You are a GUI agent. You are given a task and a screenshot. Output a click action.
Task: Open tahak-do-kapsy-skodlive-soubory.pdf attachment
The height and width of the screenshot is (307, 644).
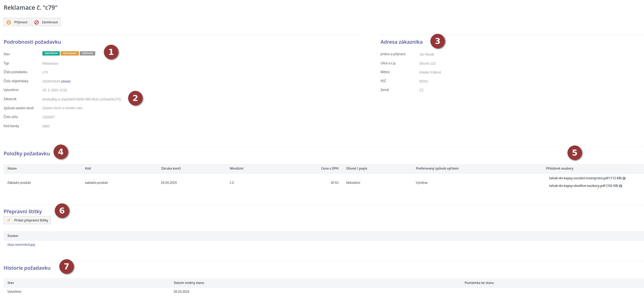pyautogui.click(x=577, y=186)
